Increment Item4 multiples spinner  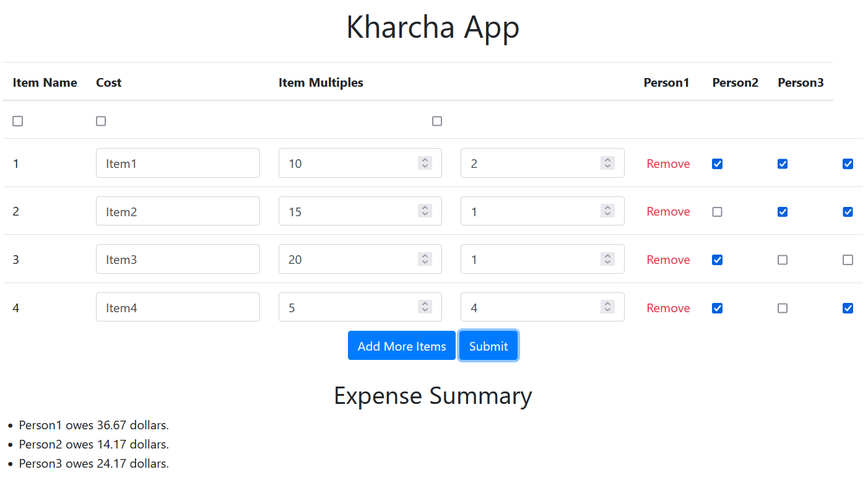pos(607,303)
